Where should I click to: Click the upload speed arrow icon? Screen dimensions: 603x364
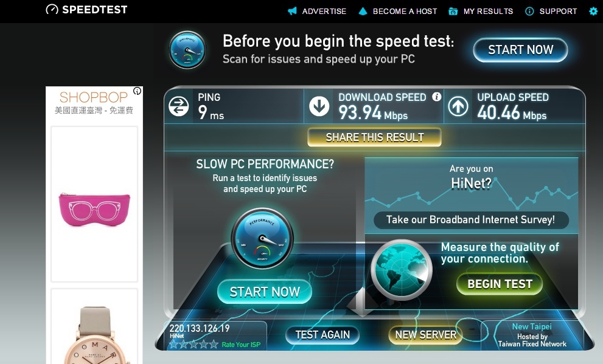[458, 106]
